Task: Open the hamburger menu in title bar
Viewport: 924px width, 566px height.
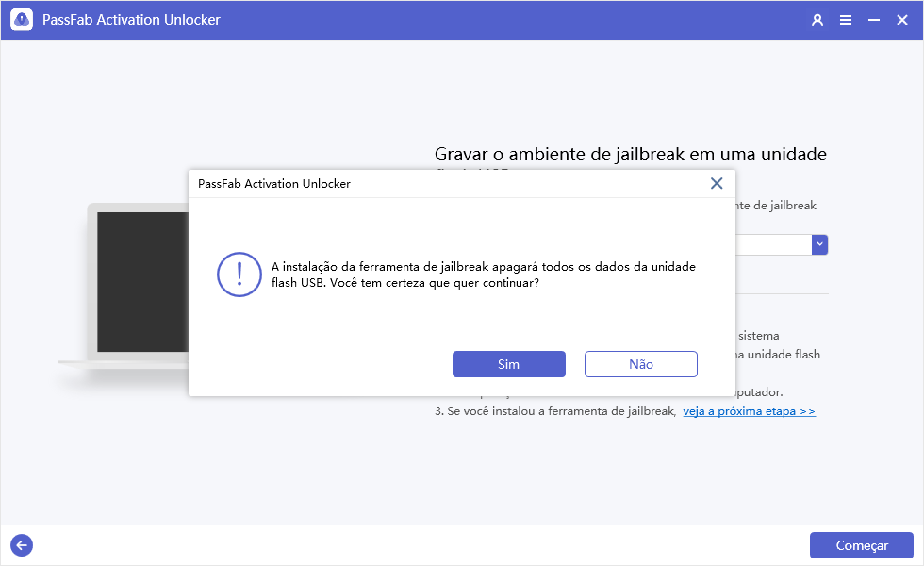Action: pos(846,20)
